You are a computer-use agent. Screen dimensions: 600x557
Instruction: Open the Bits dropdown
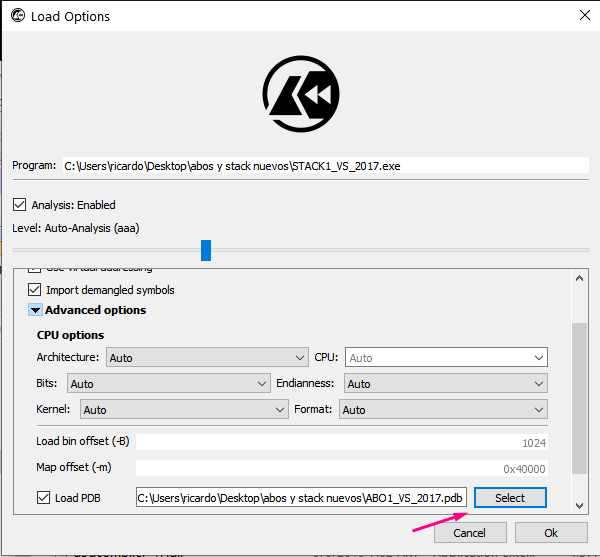click(x=168, y=383)
